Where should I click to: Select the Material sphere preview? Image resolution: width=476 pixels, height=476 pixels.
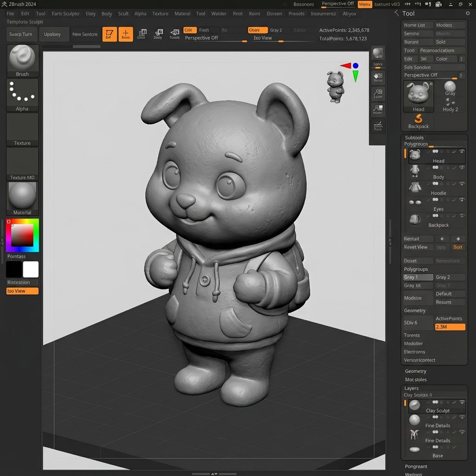click(x=22, y=196)
